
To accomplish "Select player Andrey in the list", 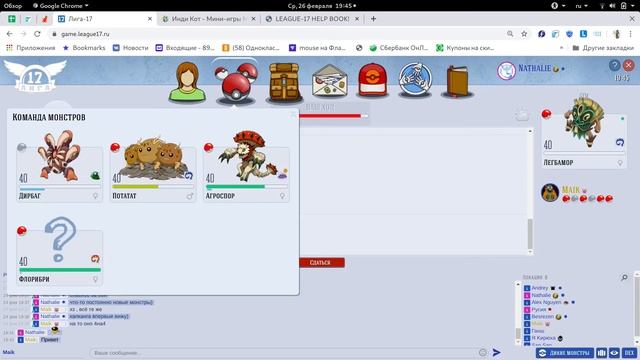I will tap(540, 288).
